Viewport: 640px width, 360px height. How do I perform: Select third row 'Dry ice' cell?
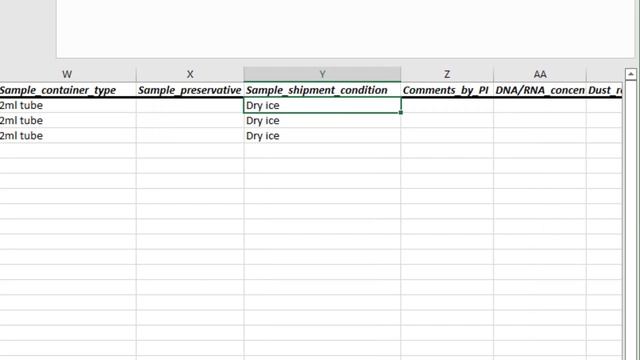[x=322, y=136]
